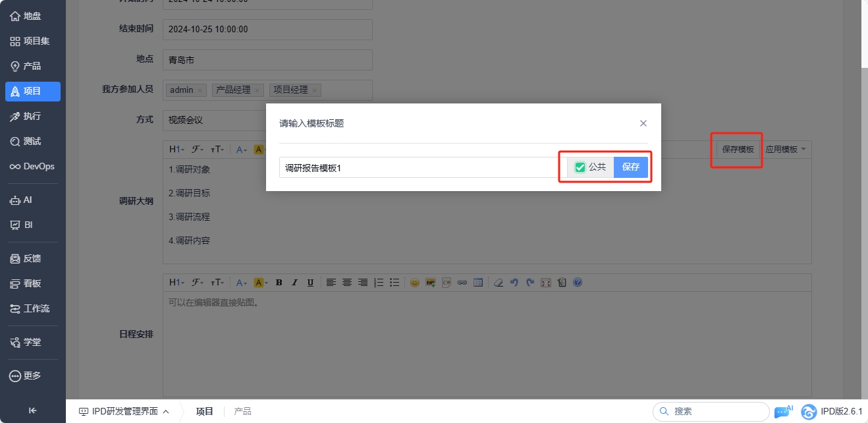Clear formatting with eraser icon
The image size is (868, 423).
[499, 283]
